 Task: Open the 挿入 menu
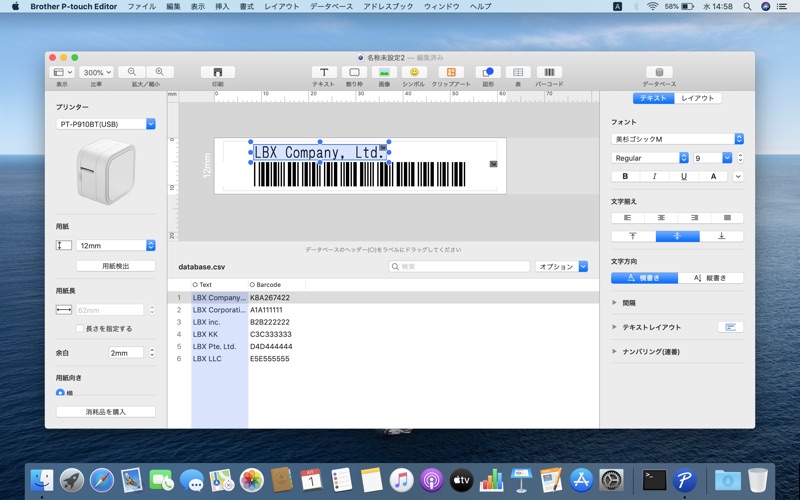pyautogui.click(x=222, y=6)
